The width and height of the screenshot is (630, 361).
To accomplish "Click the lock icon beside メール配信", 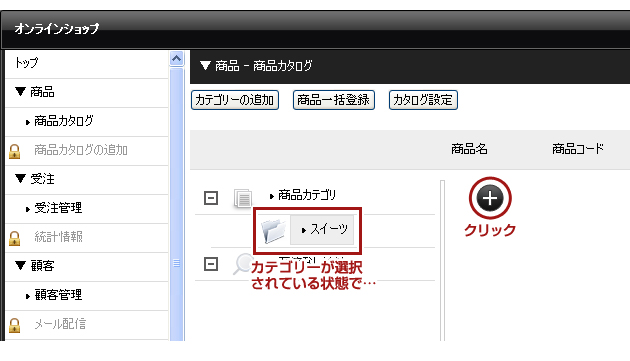I will coord(14,325).
